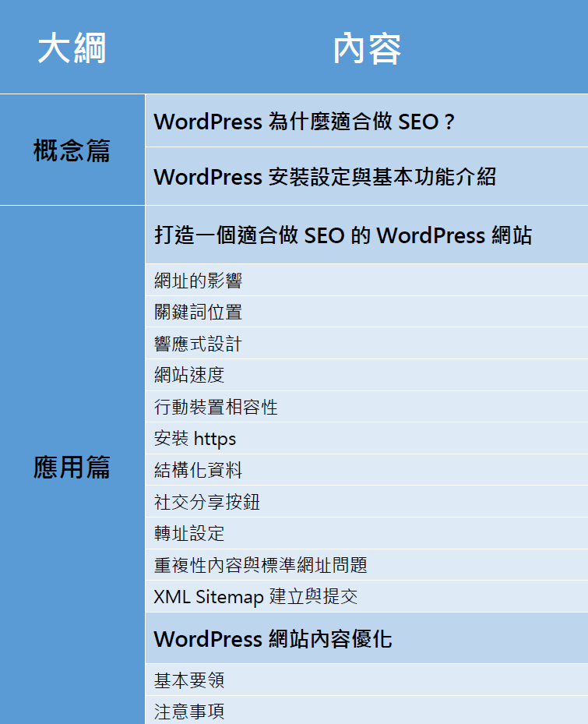Click the 大綱 column header

[x=72, y=48]
